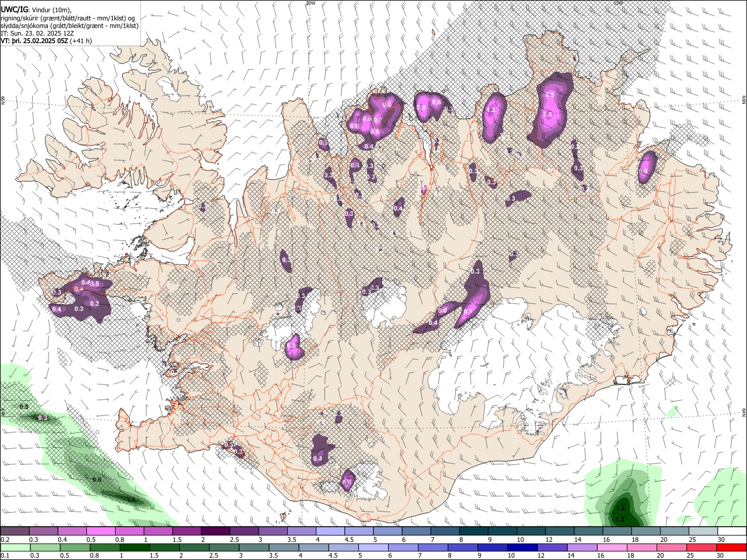Viewport: 747px width, 560px height.
Task: Click the darkest purple 2 snow legend swatch
Action: tap(215, 531)
